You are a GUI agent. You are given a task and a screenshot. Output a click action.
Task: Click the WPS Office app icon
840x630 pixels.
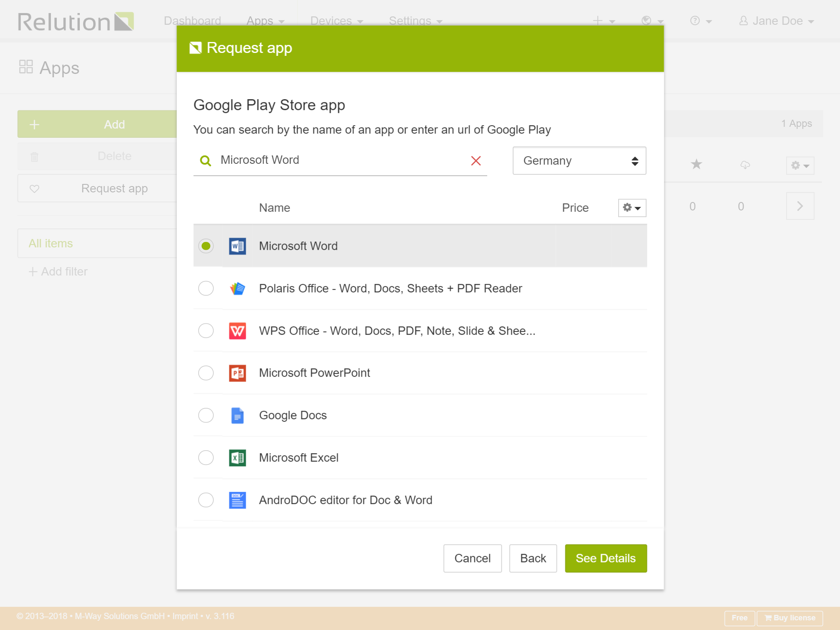(x=237, y=331)
